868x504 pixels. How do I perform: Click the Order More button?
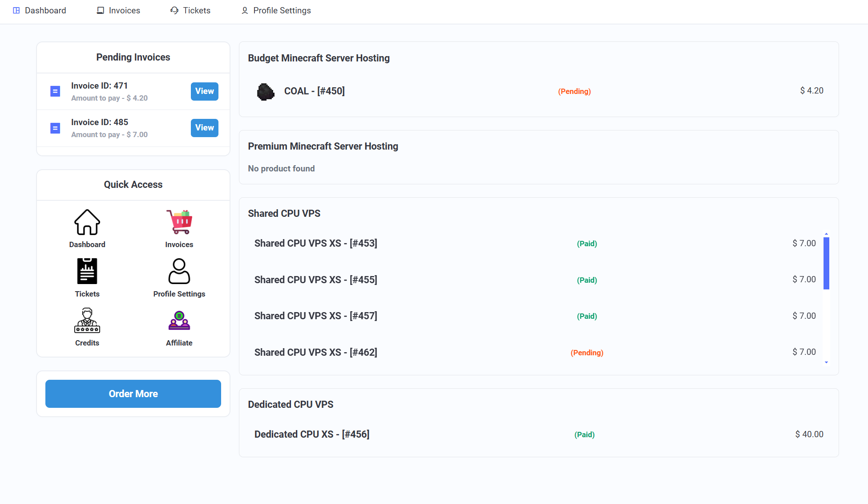click(133, 394)
